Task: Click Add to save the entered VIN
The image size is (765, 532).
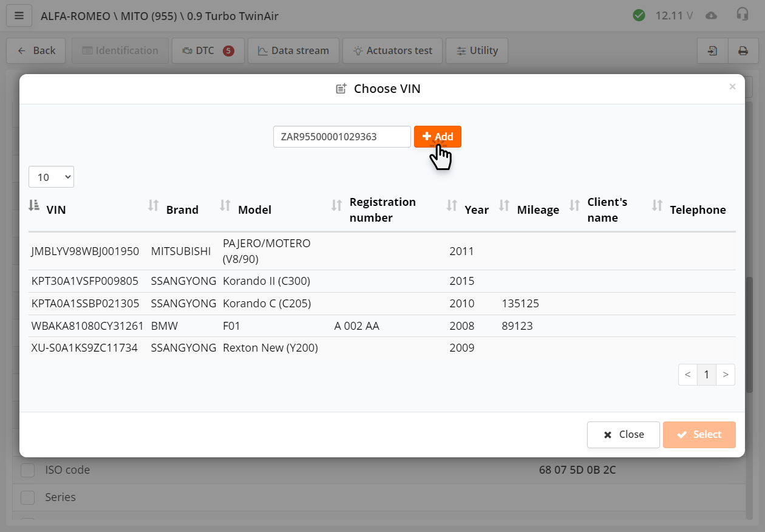Action: point(438,137)
